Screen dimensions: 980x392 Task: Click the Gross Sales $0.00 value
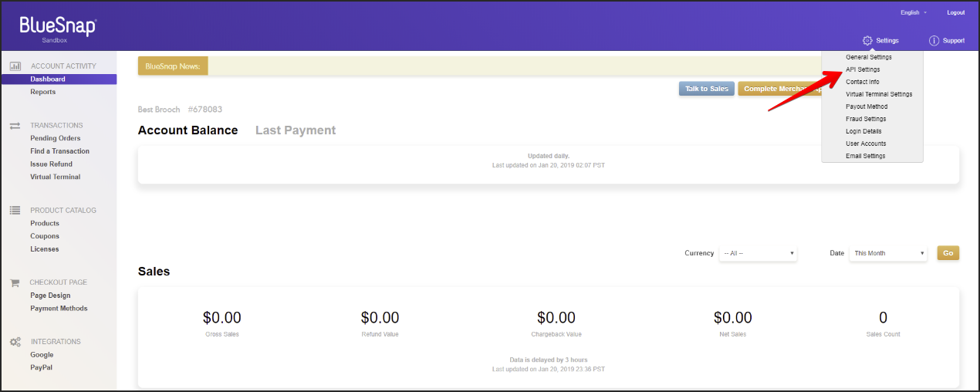pyautogui.click(x=222, y=317)
